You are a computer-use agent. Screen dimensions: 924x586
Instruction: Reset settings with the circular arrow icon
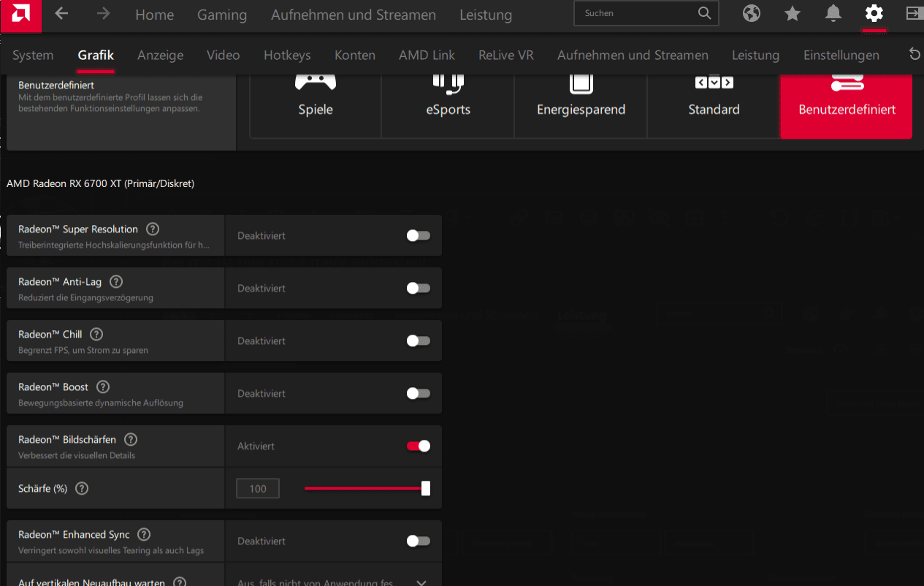tap(915, 54)
